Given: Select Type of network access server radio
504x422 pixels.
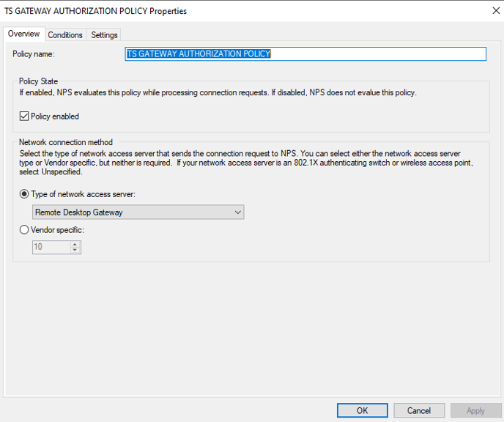Looking at the screenshot, I should 24,194.
